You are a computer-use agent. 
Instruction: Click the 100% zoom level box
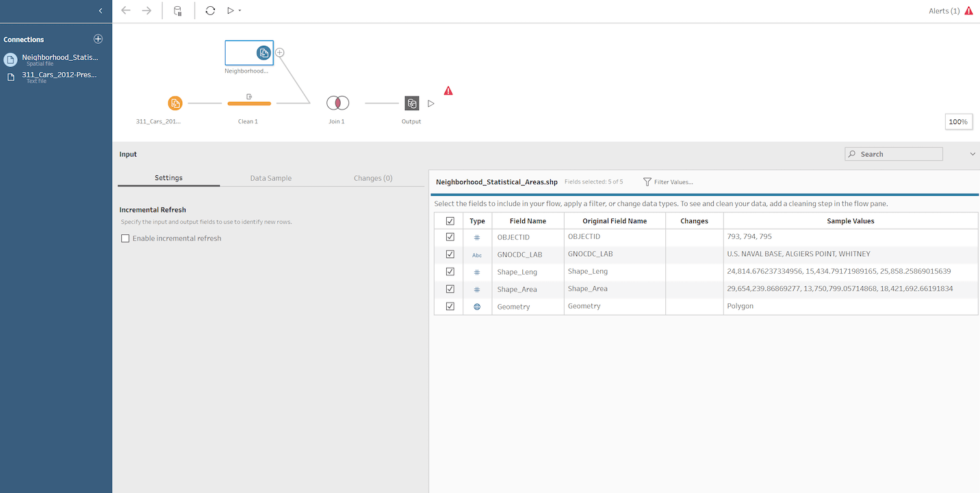pos(958,122)
